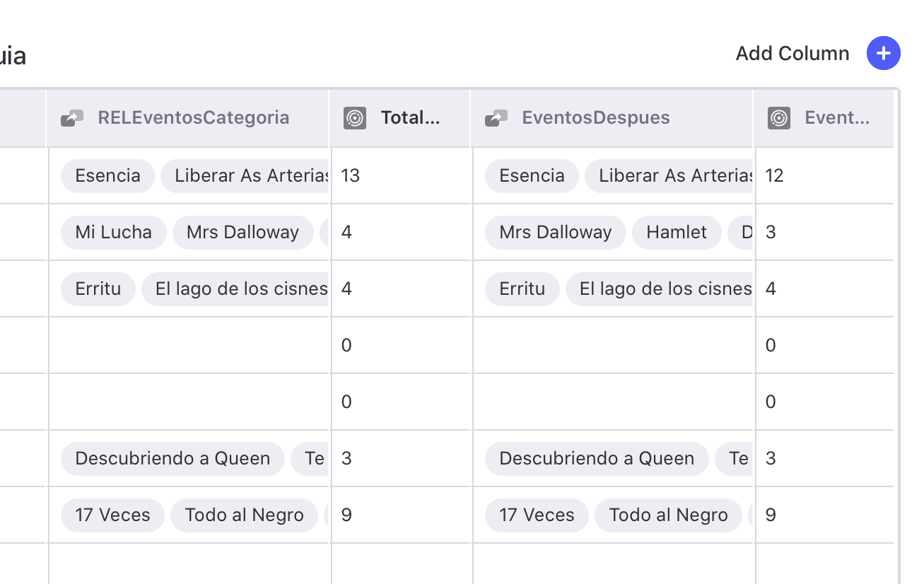Click the blue plus add column icon
The image size is (924, 584).
pos(883,54)
